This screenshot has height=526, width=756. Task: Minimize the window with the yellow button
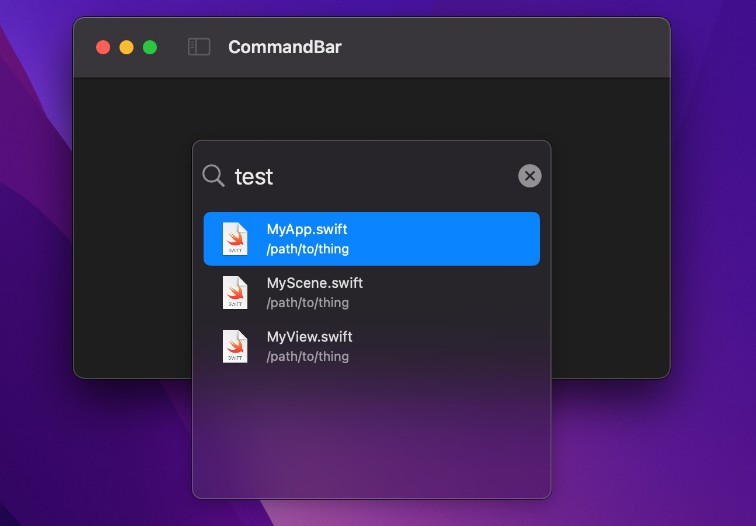(126, 47)
